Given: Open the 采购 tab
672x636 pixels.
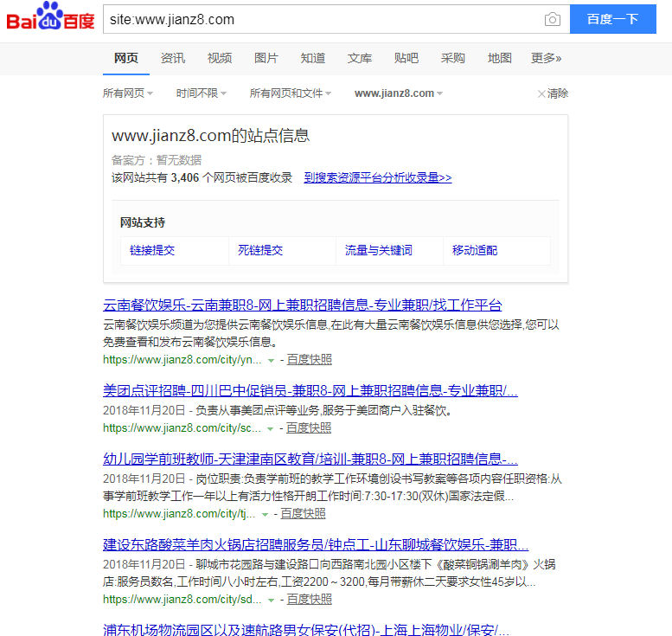Looking at the screenshot, I should 453,58.
